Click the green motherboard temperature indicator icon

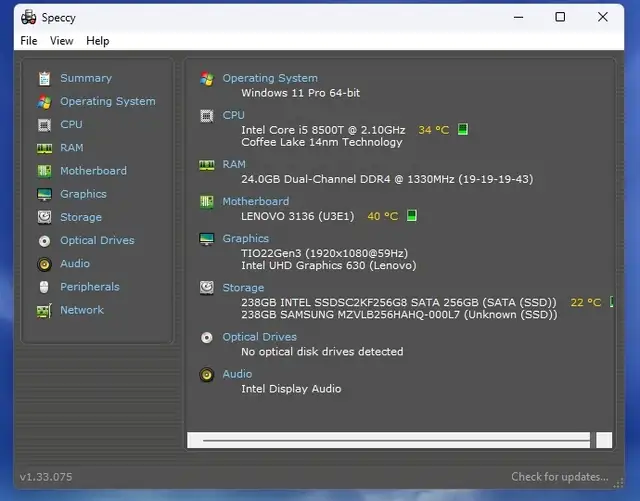click(x=412, y=215)
